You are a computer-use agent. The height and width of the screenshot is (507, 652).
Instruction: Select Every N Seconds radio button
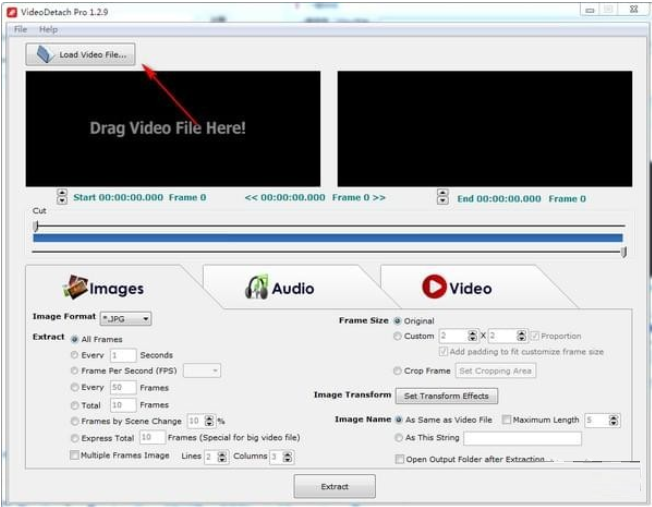[x=74, y=355]
